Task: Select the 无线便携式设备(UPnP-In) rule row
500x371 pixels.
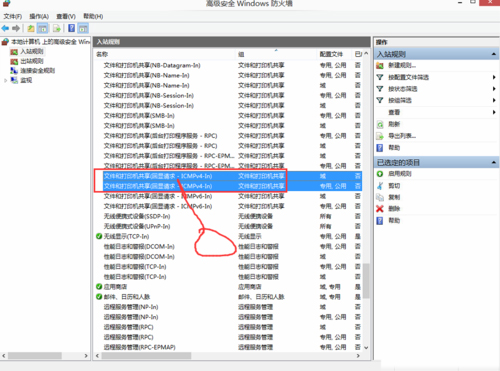Action: coord(228,226)
